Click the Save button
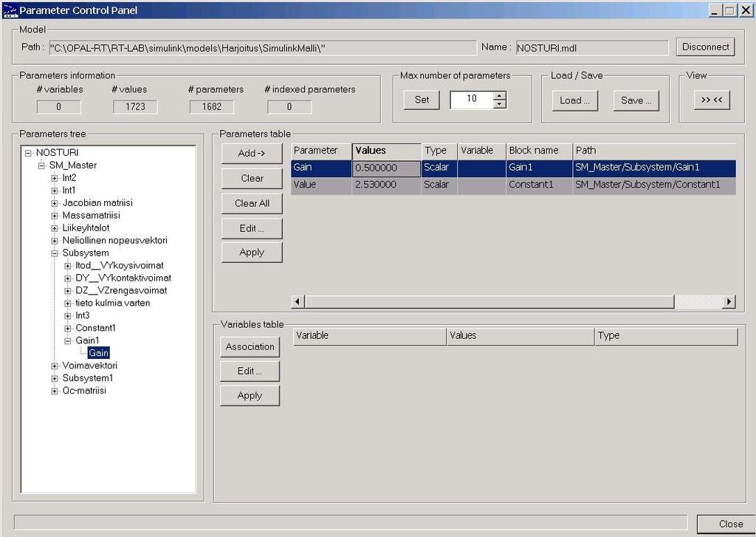The image size is (756, 537). (x=636, y=100)
